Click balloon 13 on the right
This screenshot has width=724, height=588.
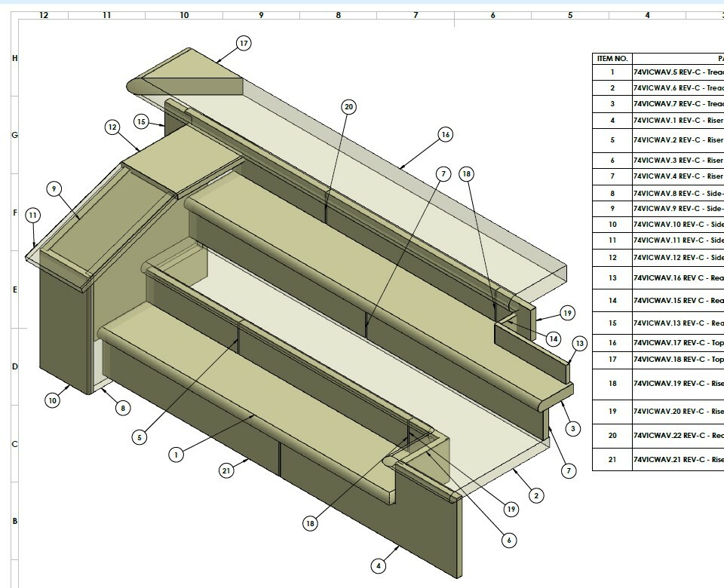pos(579,343)
